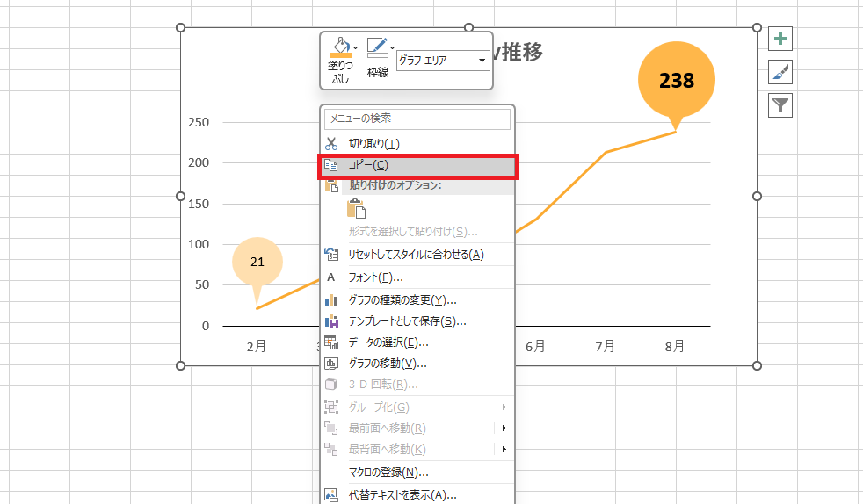Screen dimensions: 863x504
Task: Type in the メニューの検索 search field
Action: pos(417,119)
